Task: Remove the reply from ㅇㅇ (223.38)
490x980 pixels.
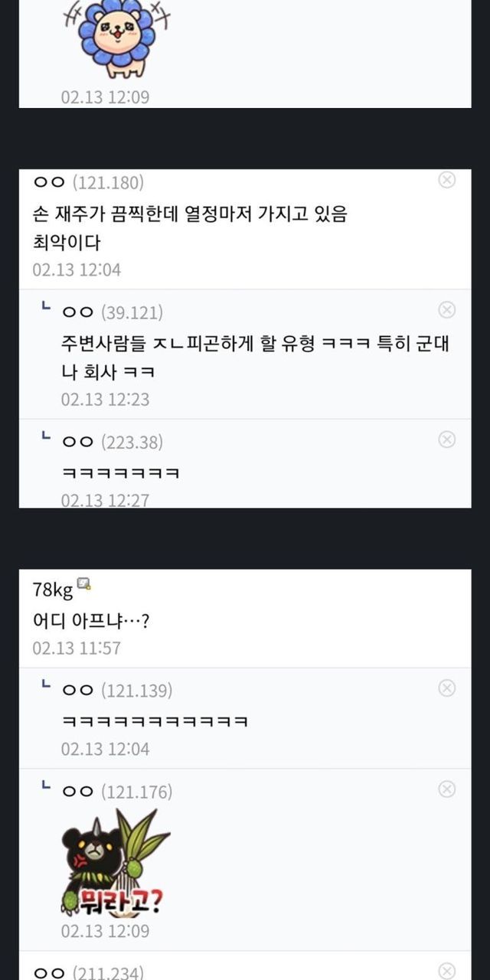Action: point(446,439)
